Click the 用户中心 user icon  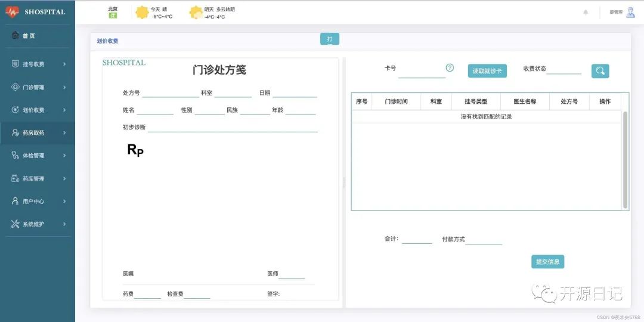pyautogui.click(x=15, y=202)
